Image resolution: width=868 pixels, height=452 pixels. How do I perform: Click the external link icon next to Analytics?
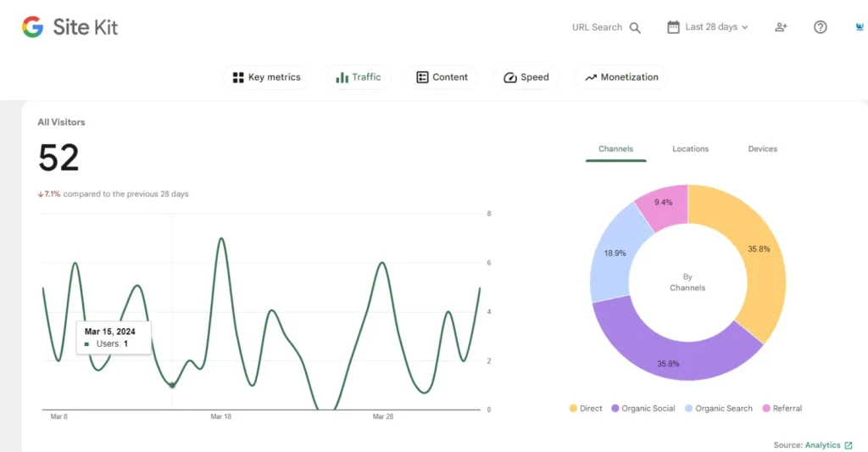pos(849,445)
